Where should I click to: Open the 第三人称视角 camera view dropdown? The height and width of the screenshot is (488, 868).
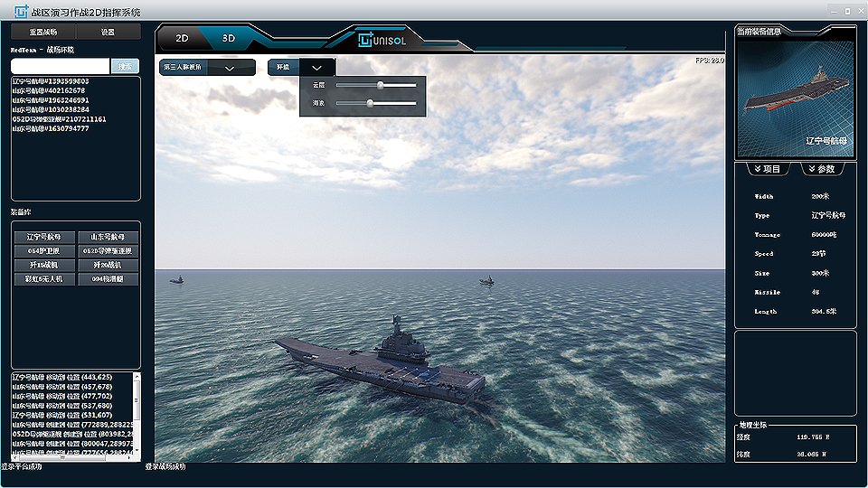(229, 68)
